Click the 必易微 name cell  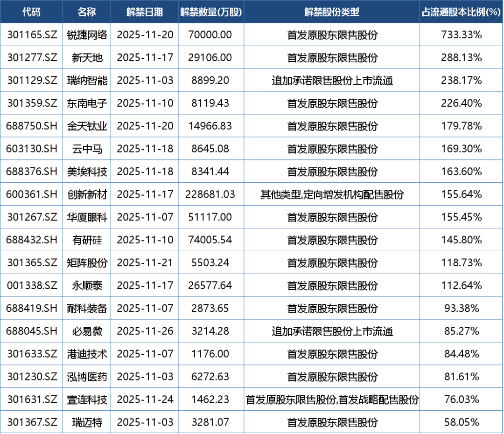[x=87, y=331]
